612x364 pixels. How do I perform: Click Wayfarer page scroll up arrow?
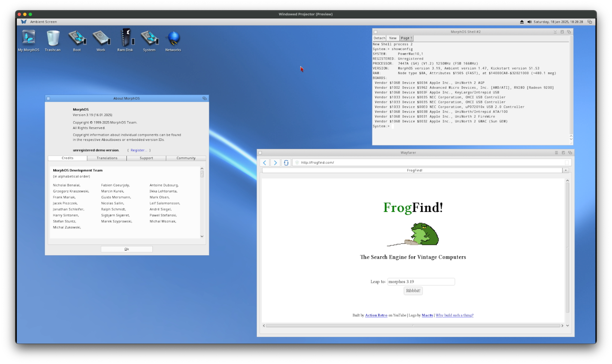point(567,181)
